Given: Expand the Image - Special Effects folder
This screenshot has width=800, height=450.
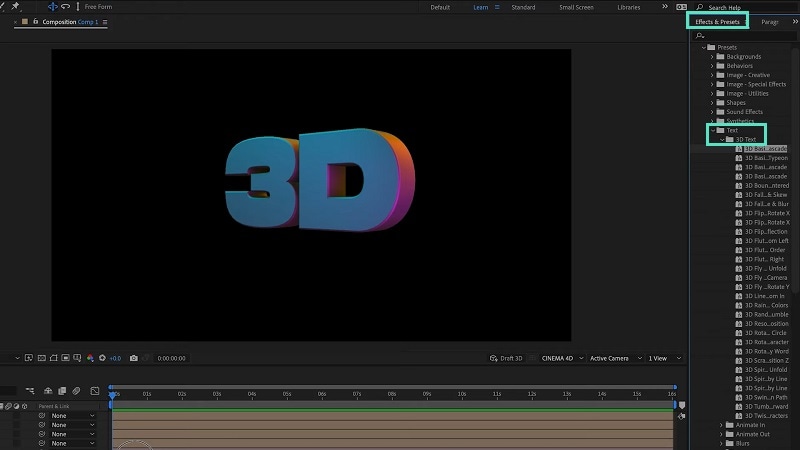Looking at the screenshot, I should [x=712, y=84].
